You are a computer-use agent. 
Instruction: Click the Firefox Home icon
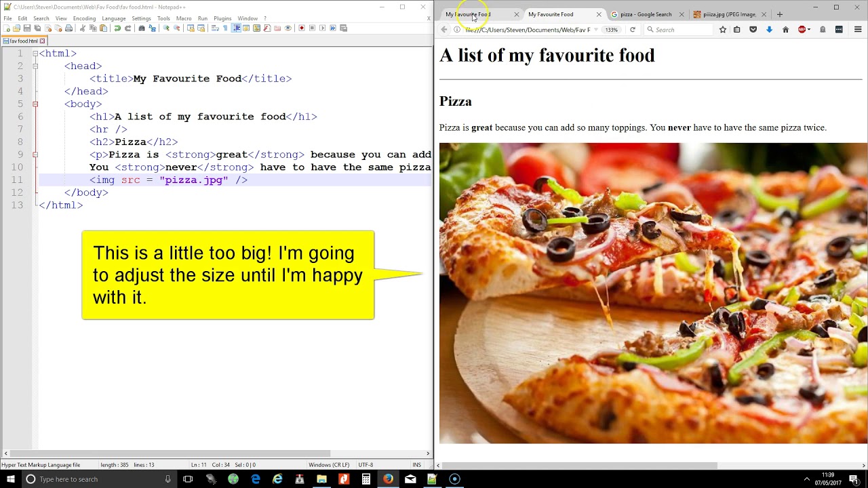tap(786, 30)
